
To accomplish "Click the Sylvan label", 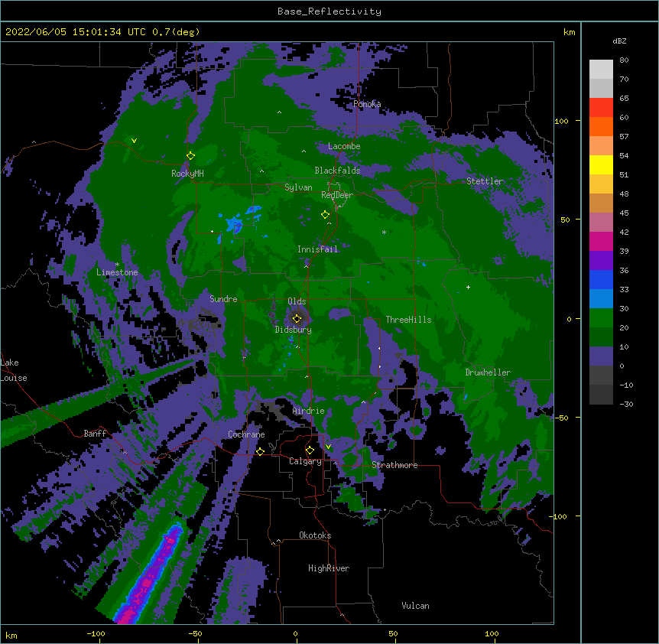I will 298,187.
